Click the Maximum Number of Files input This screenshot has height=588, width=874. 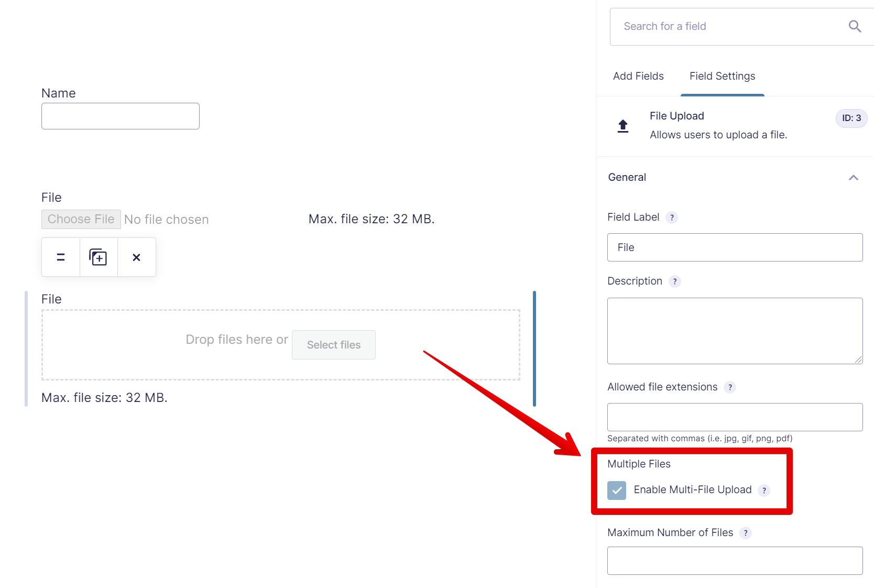tap(735, 561)
